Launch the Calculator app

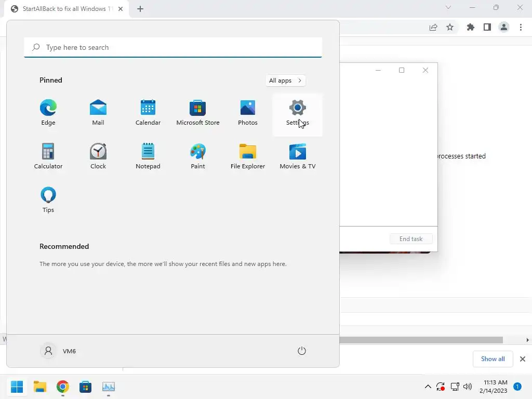tap(48, 156)
